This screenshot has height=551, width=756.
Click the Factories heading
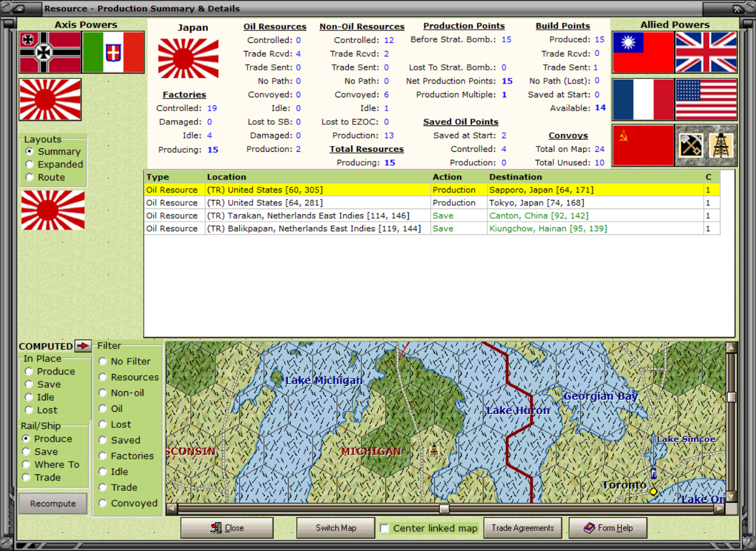click(x=184, y=95)
